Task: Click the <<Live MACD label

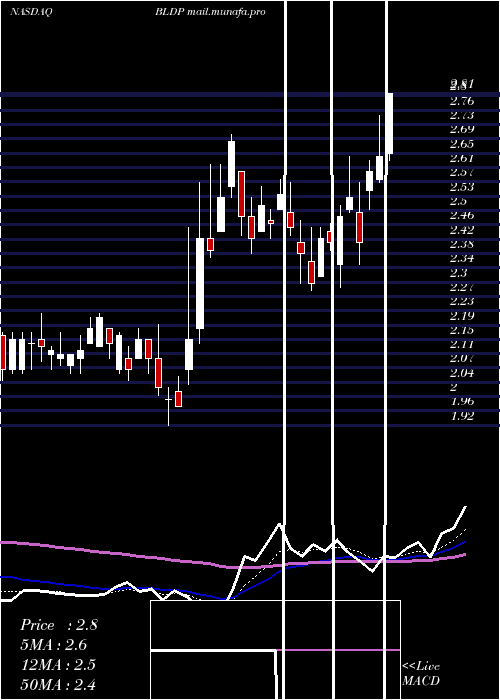Action: pos(421,673)
